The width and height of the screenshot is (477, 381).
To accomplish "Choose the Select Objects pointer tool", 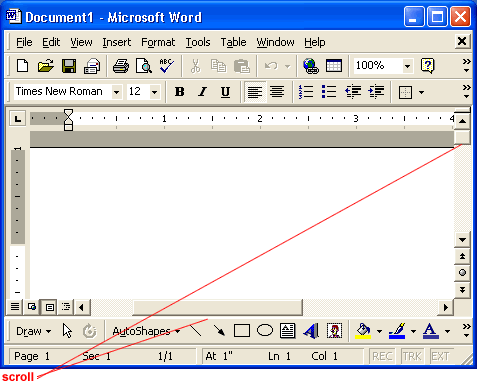I will (x=67, y=331).
